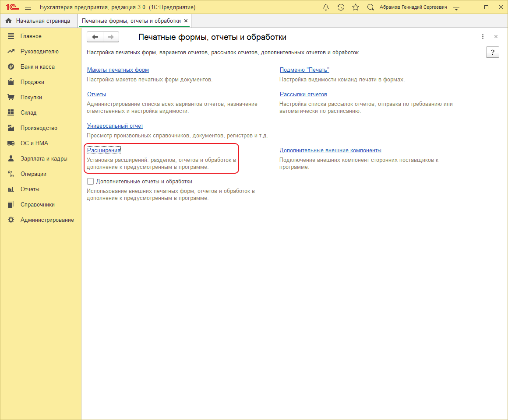Open the Администрирование section
The width and height of the screenshot is (508, 420).
click(x=47, y=220)
